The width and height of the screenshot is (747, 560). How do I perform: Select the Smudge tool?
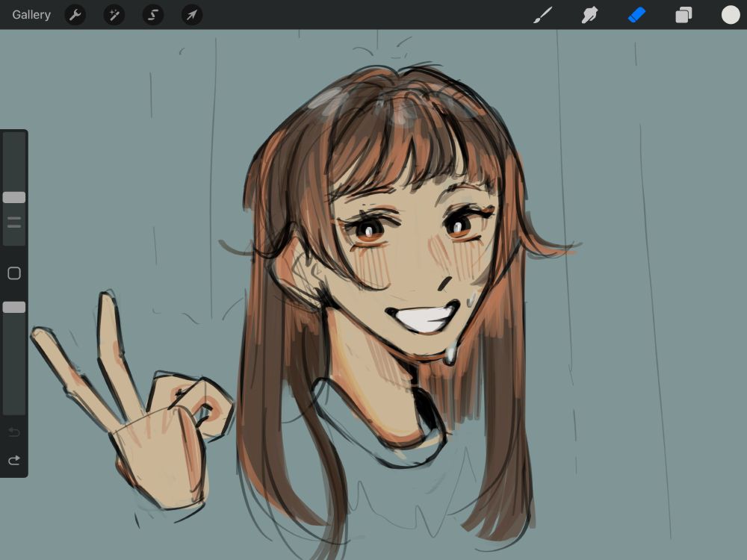click(x=589, y=15)
